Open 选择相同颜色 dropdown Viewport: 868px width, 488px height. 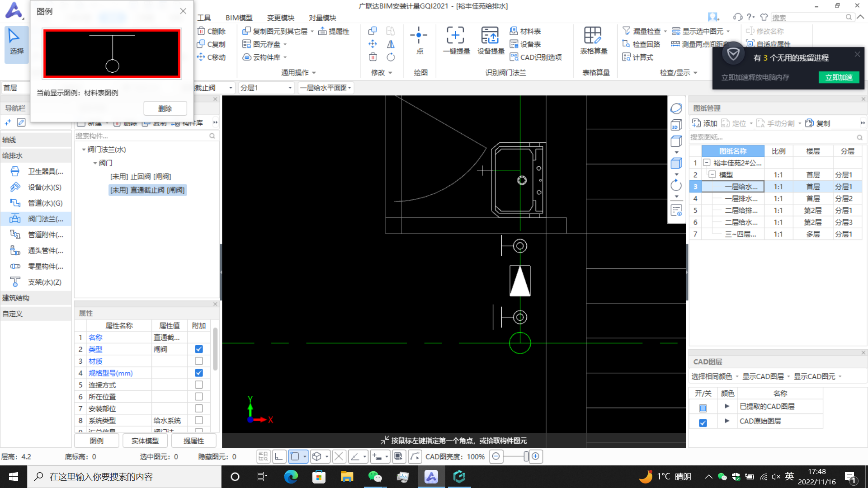[x=715, y=376]
